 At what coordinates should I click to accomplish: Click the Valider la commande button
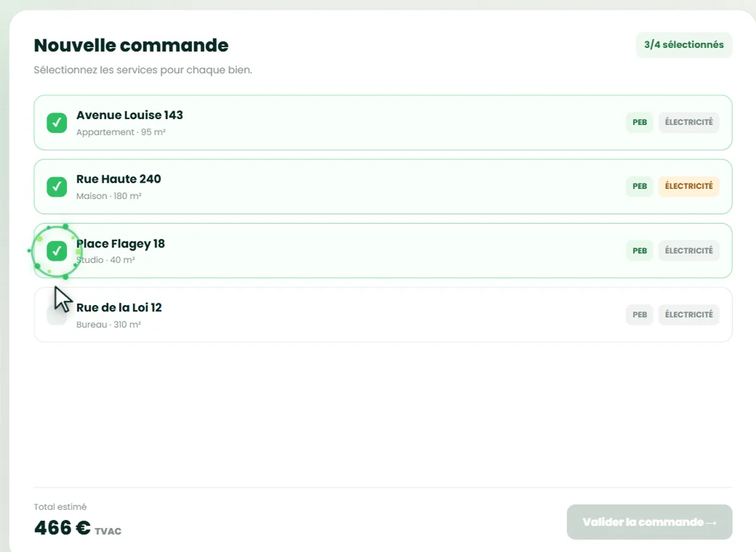click(650, 522)
